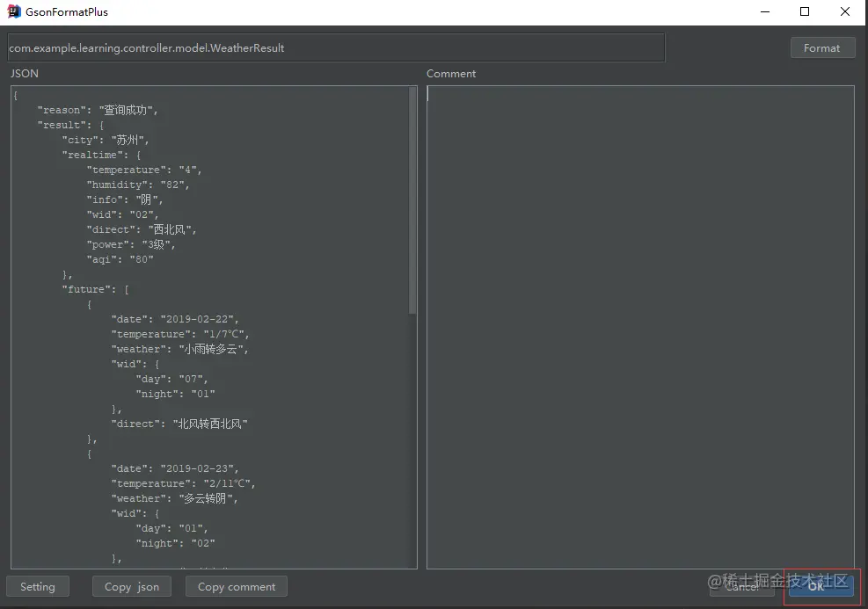Image resolution: width=868 pixels, height=609 pixels.
Task: Click the "wid": "02" line
Action: [122, 214]
